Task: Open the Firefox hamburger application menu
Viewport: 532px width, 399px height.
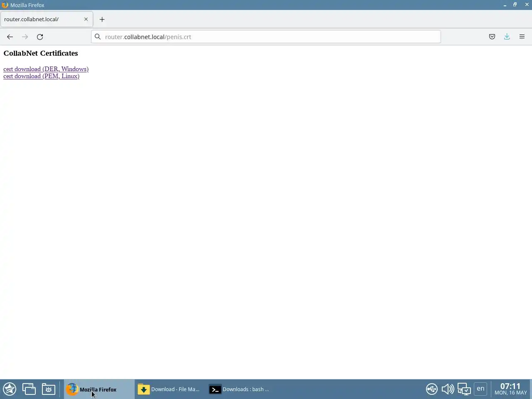Action: (522, 37)
